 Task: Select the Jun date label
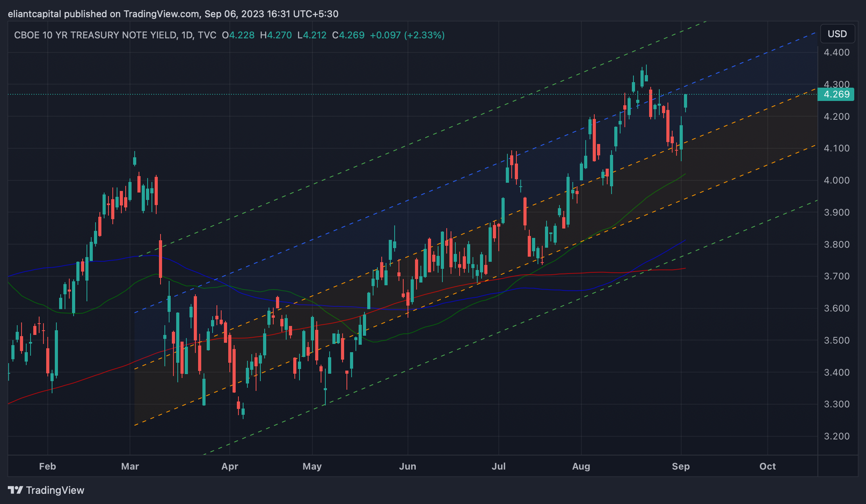408,466
